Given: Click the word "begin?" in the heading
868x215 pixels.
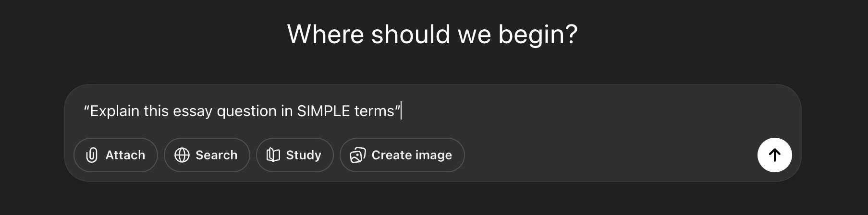Looking at the screenshot, I should point(538,35).
